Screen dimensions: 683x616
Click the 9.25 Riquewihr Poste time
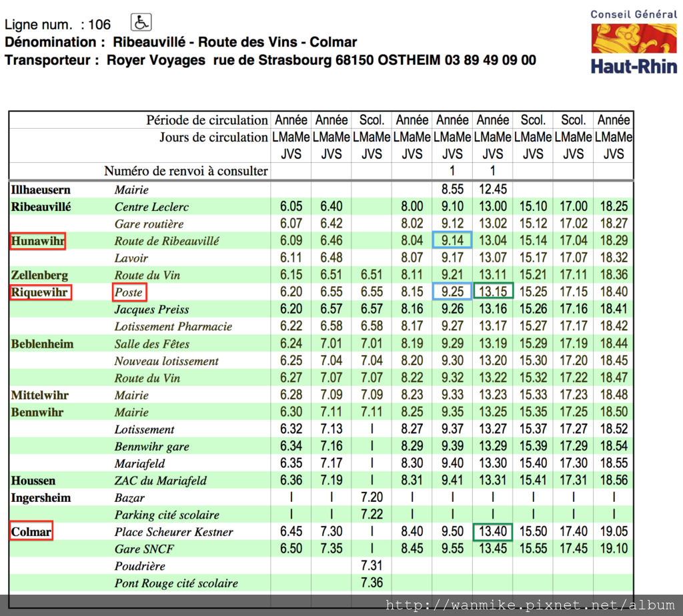(x=452, y=292)
